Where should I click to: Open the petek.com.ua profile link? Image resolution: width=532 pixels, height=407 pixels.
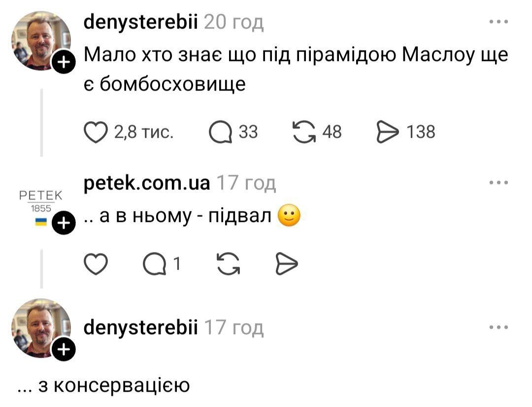pyautogui.click(x=147, y=184)
